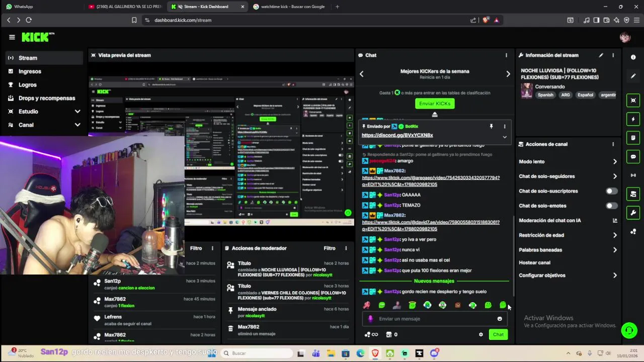The height and width of the screenshot is (362, 644).
Task: Toggle Chat de solo-suscriptores
Action: tap(611, 191)
